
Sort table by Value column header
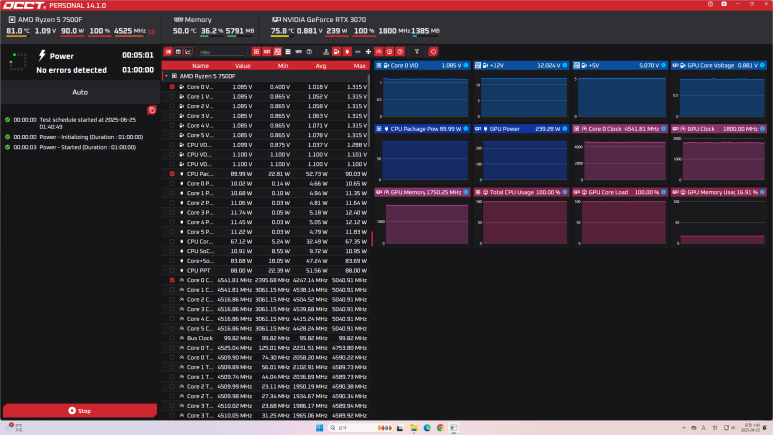pyautogui.click(x=243, y=66)
